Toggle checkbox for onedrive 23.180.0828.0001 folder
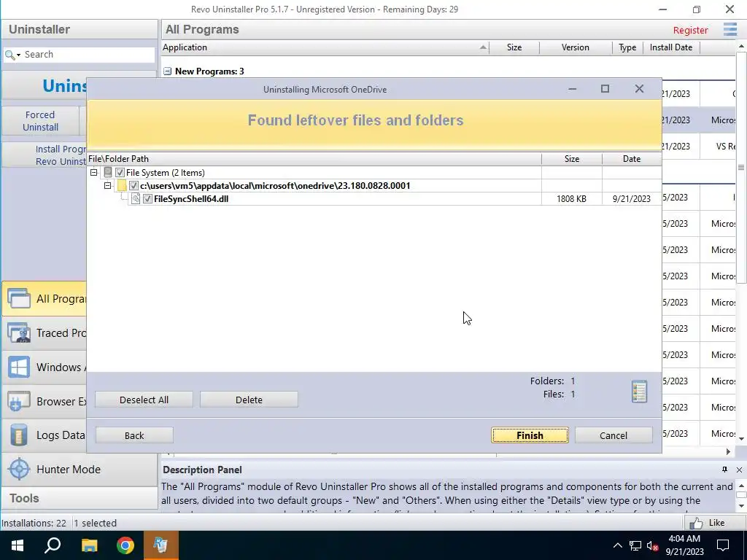Image resolution: width=747 pixels, height=560 pixels. tap(134, 186)
